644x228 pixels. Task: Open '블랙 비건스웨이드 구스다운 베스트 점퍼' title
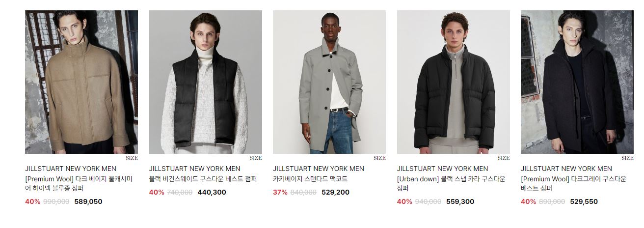pos(203,179)
